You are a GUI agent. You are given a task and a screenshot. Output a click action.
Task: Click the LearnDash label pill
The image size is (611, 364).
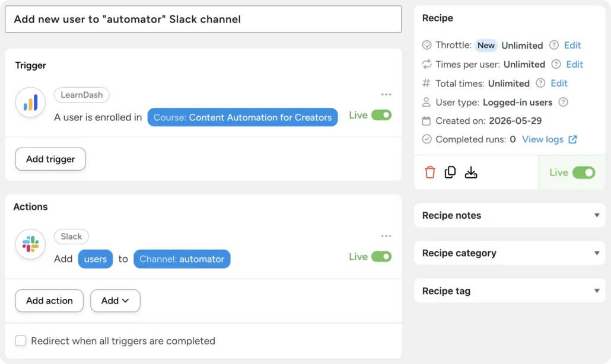81,95
